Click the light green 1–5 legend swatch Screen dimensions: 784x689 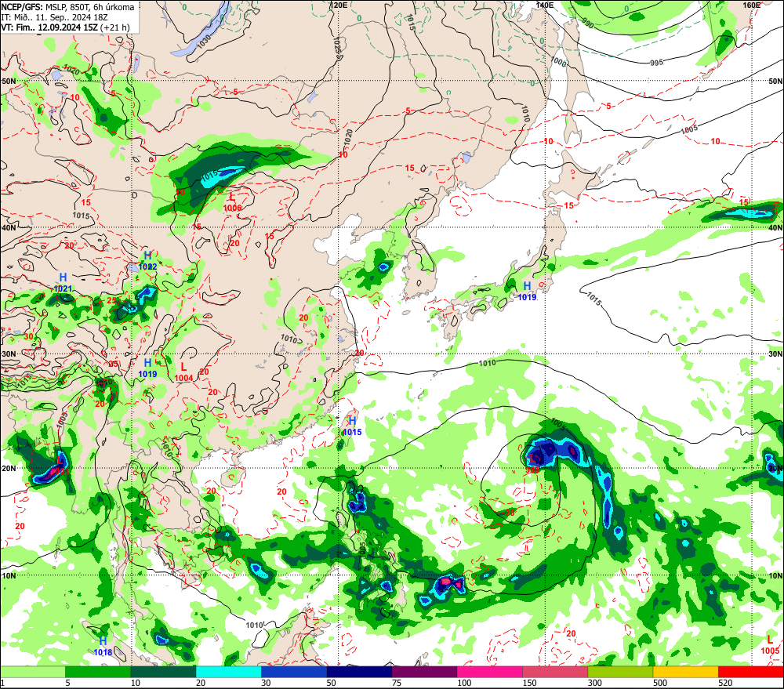(x=32, y=672)
